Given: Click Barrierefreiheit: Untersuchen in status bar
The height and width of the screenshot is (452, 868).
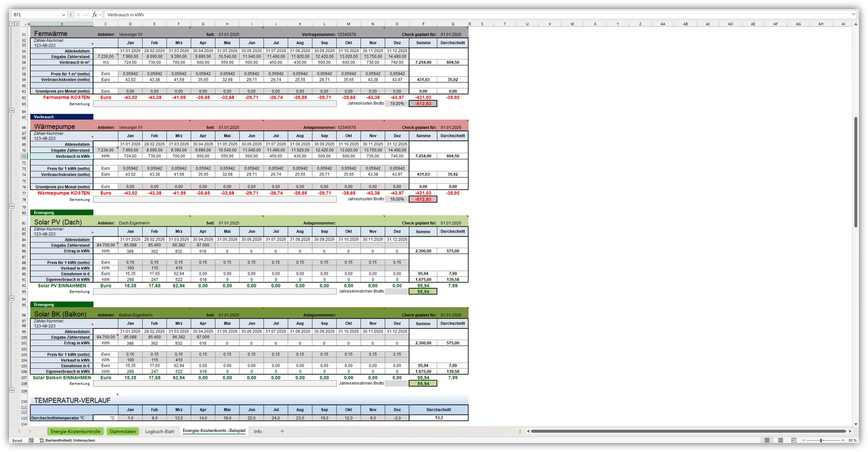Looking at the screenshot, I should [x=67, y=441].
